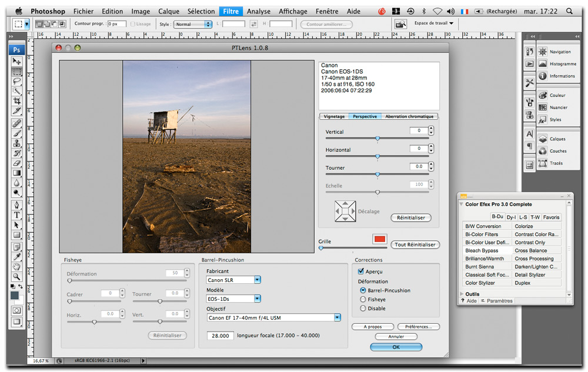The height and width of the screenshot is (372, 588).
Task: Switch to the Perspective tab
Action: 365,116
